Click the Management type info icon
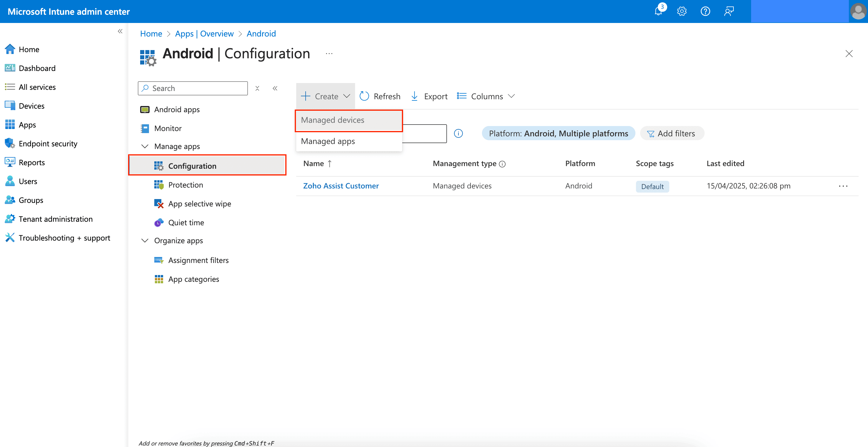The width and height of the screenshot is (868, 447). click(502, 164)
